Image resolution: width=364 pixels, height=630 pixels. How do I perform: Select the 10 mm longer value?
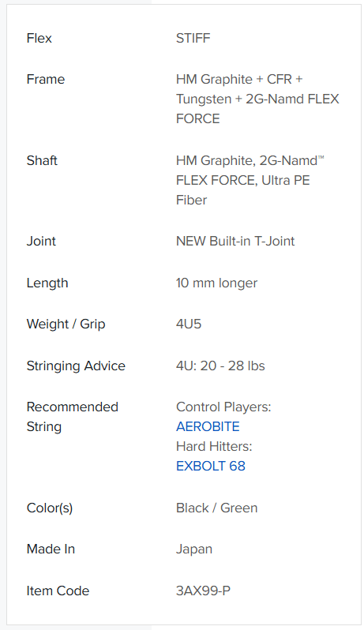click(216, 283)
